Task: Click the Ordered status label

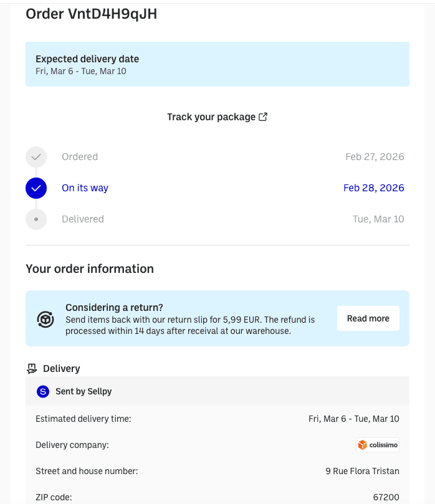Action: [80, 157]
